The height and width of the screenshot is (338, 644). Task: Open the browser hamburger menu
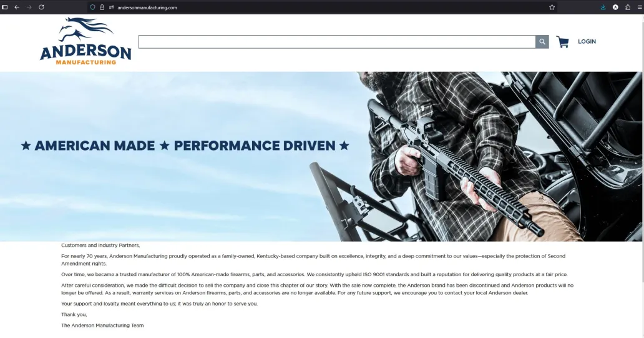pos(640,7)
